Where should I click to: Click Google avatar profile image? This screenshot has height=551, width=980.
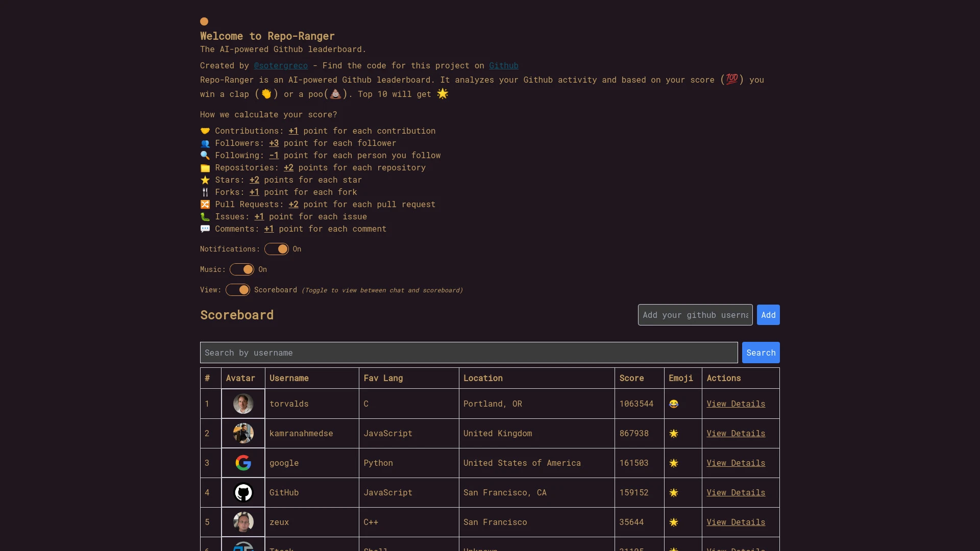[243, 463]
